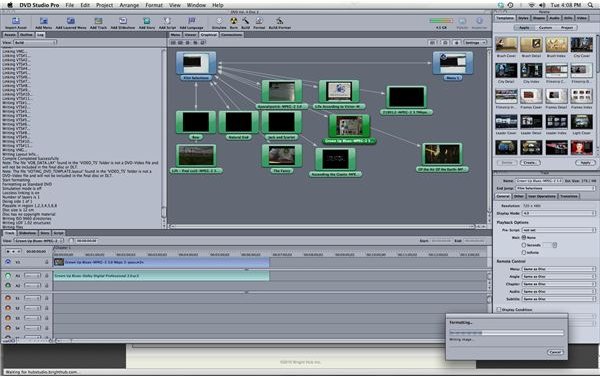Select the Seconds wait radio button
The width and height of the screenshot is (600, 377).
coord(524,245)
